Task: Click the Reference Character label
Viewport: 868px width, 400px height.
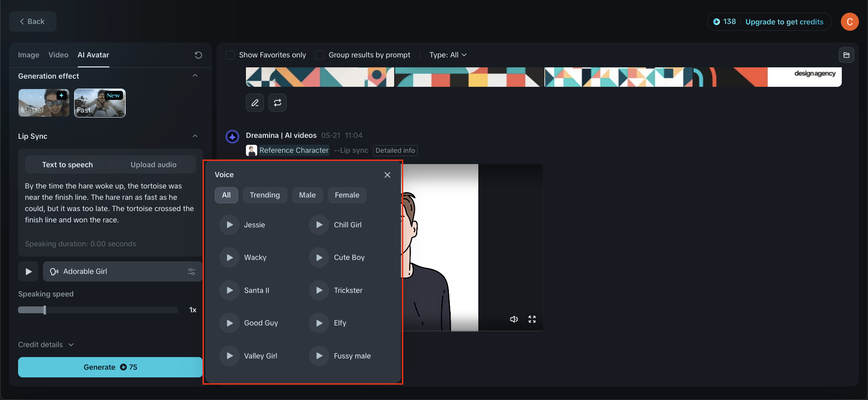Action: (294, 151)
